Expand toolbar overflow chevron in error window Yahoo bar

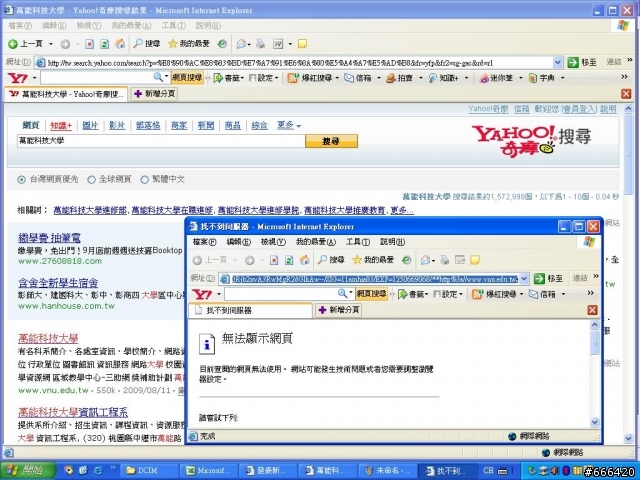591,293
